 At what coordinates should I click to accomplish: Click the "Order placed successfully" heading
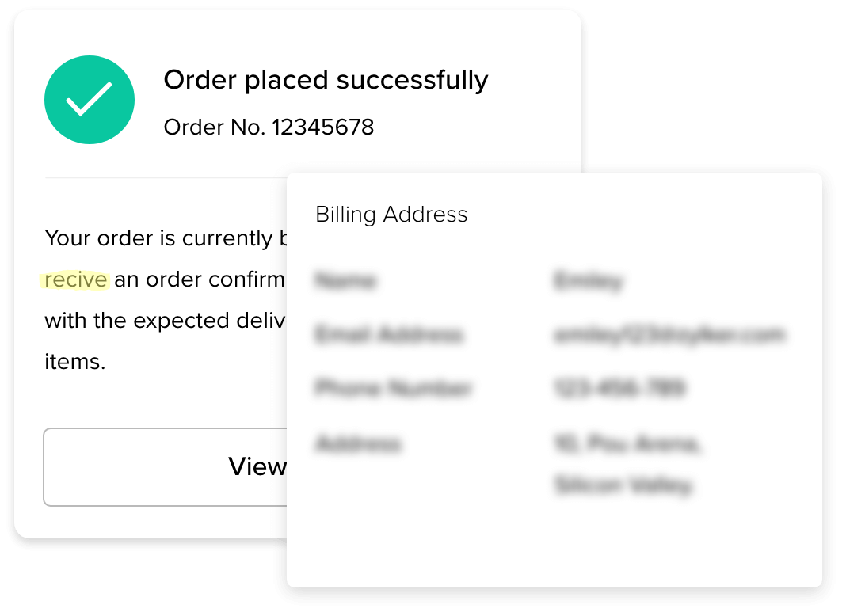point(326,80)
